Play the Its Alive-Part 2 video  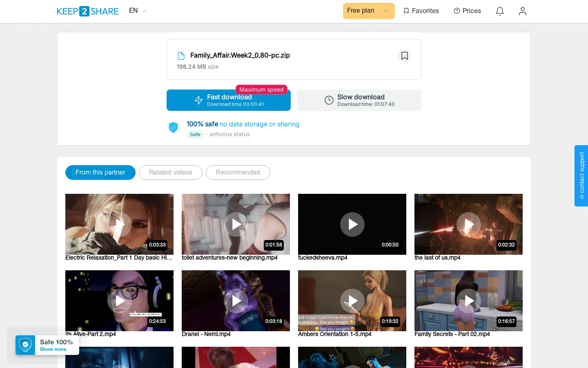pos(120,301)
